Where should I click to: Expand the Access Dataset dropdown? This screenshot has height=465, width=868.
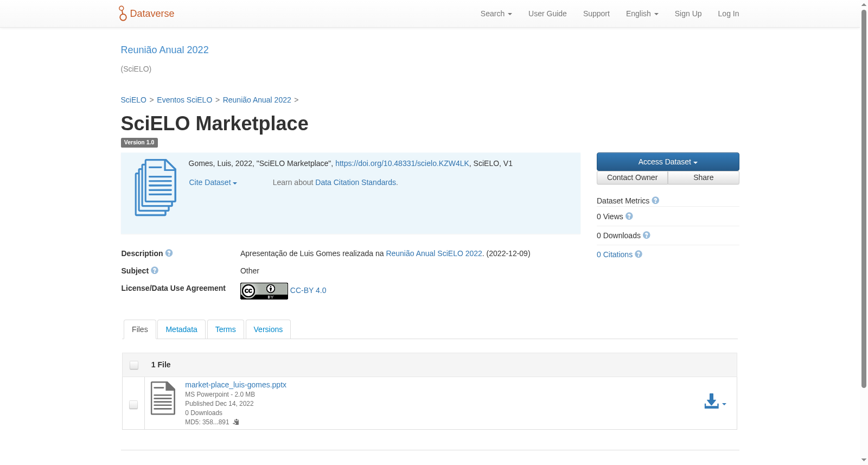668,162
